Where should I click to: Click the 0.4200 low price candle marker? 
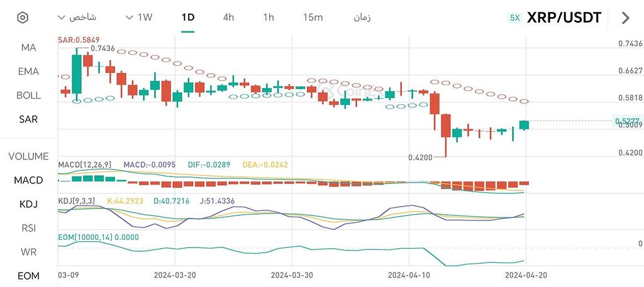pos(421,158)
